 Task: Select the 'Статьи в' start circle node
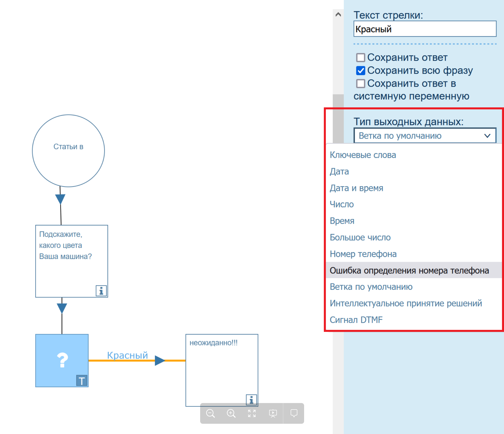coord(68,151)
